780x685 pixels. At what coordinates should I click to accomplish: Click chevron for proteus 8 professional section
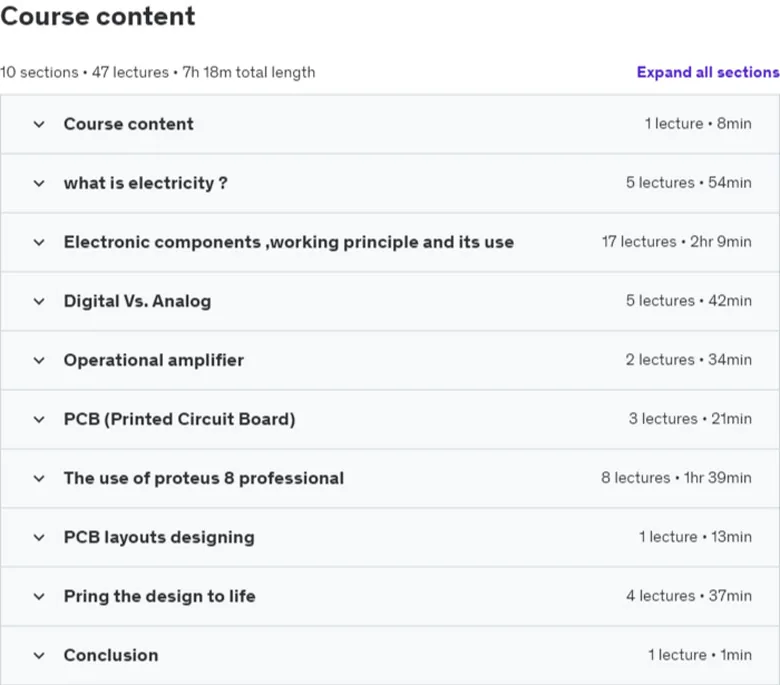click(x=39, y=479)
